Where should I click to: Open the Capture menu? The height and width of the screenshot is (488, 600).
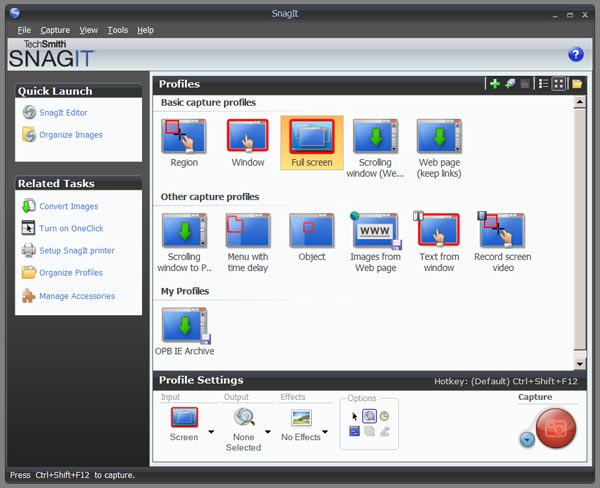coord(55,30)
